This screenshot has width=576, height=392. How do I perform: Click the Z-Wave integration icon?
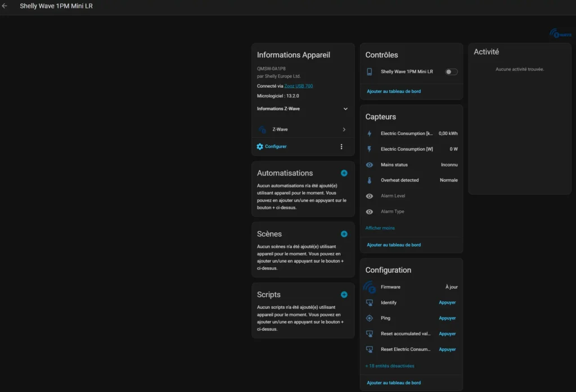click(x=262, y=129)
